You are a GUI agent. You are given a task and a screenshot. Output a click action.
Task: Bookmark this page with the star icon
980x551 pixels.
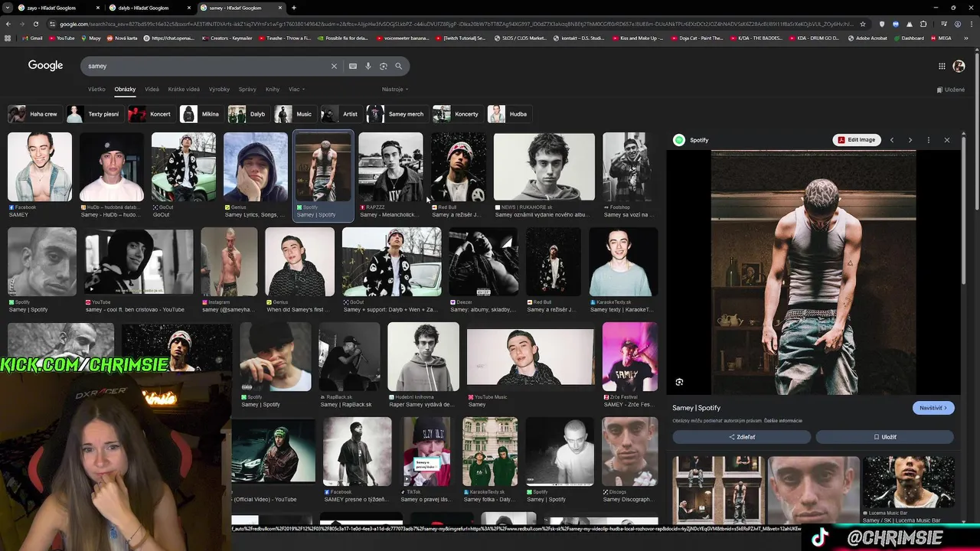[862, 24]
